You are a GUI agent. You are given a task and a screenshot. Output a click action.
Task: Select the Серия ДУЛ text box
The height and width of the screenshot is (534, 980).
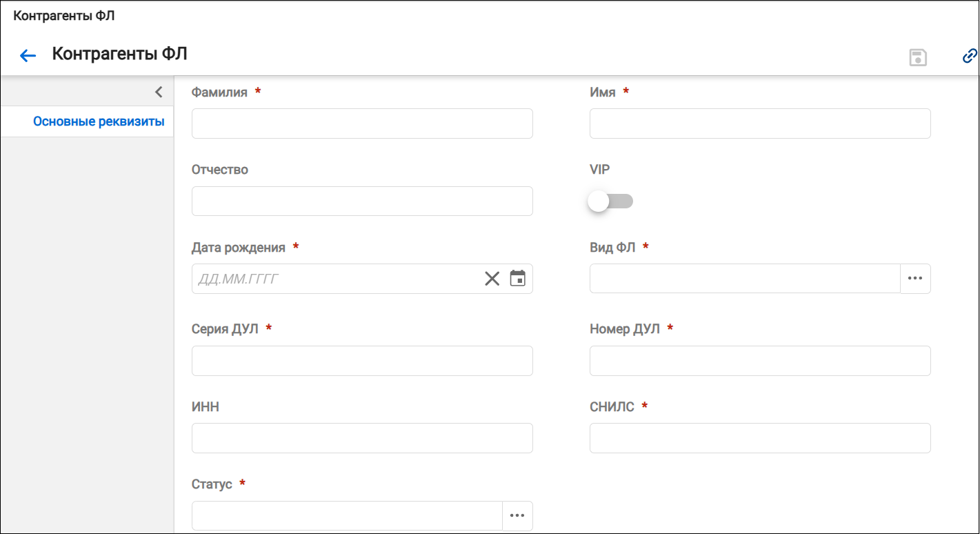362,361
